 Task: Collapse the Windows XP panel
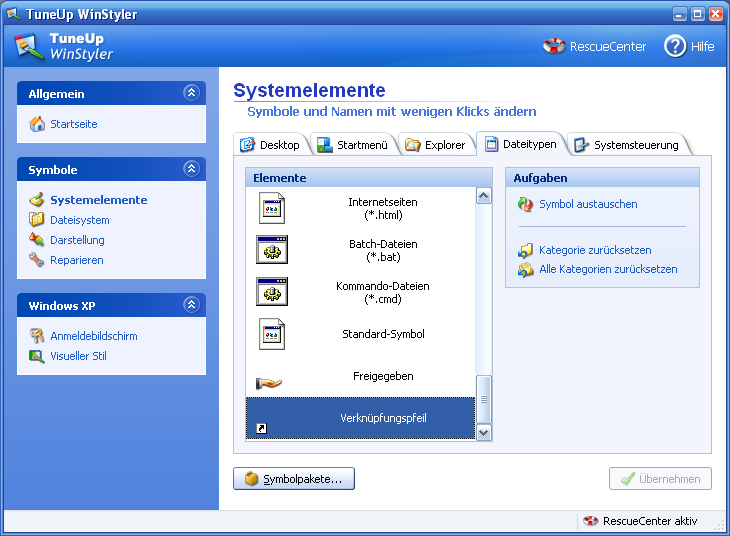(191, 305)
